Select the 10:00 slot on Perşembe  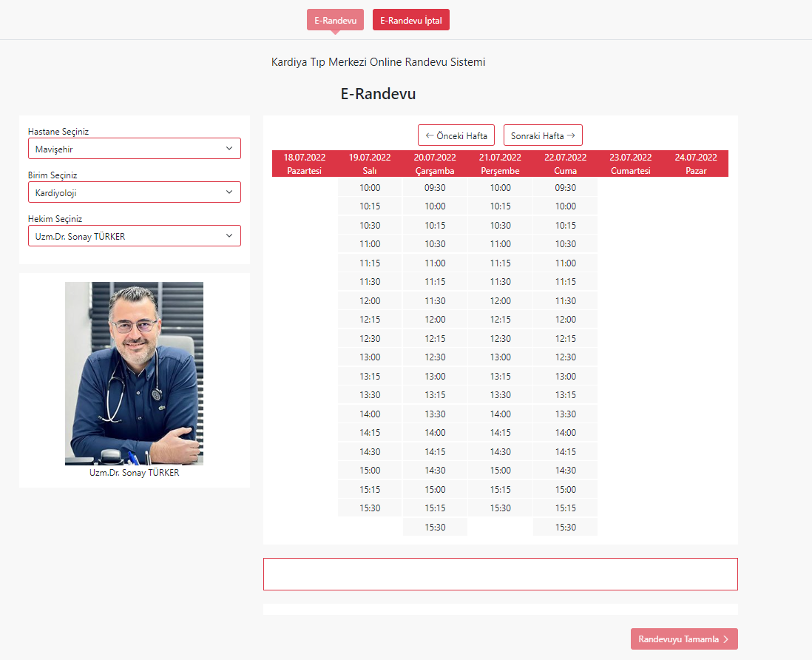coord(500,188)
